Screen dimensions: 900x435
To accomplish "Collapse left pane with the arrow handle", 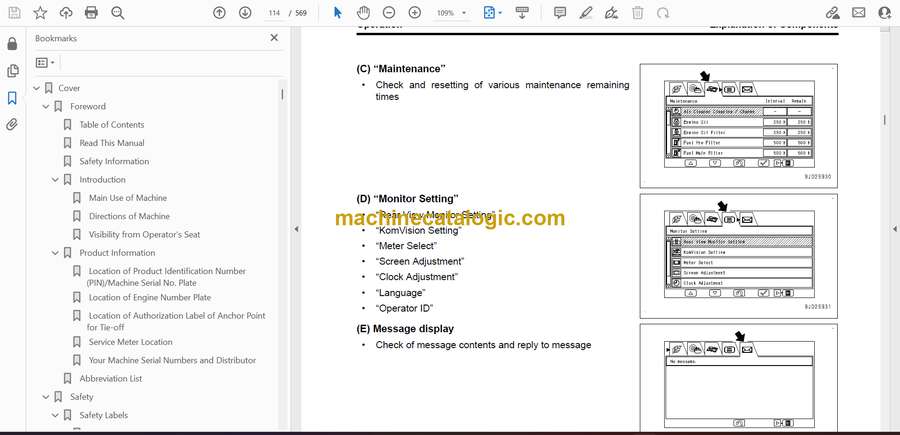I will tap(296, 229).
